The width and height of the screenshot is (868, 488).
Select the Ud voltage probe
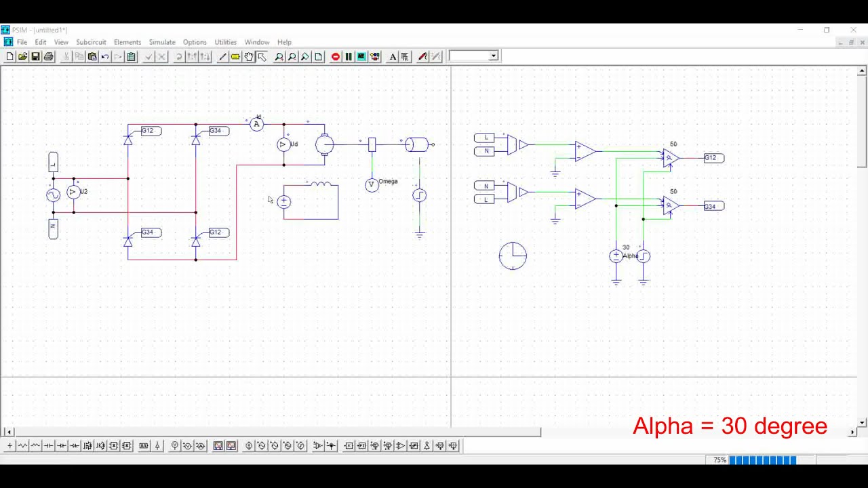tap(283, 144)
